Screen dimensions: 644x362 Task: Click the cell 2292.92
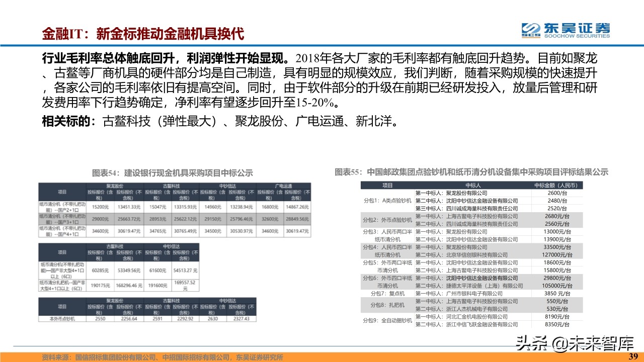[x=185, y=319]
